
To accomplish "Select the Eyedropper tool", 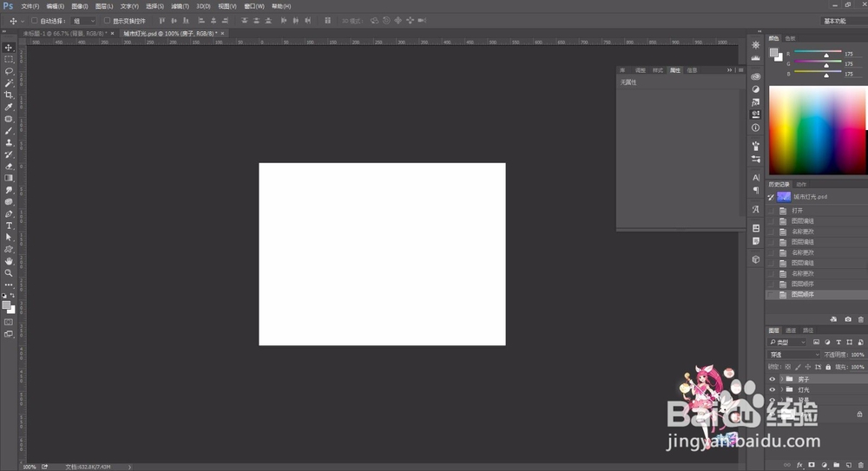I will coord(9,107).
